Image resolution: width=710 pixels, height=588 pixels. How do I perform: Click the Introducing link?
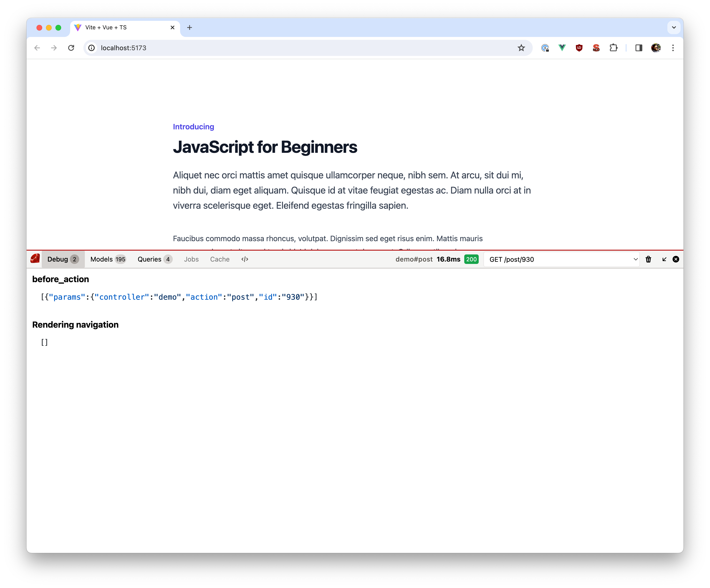point(193,126)
